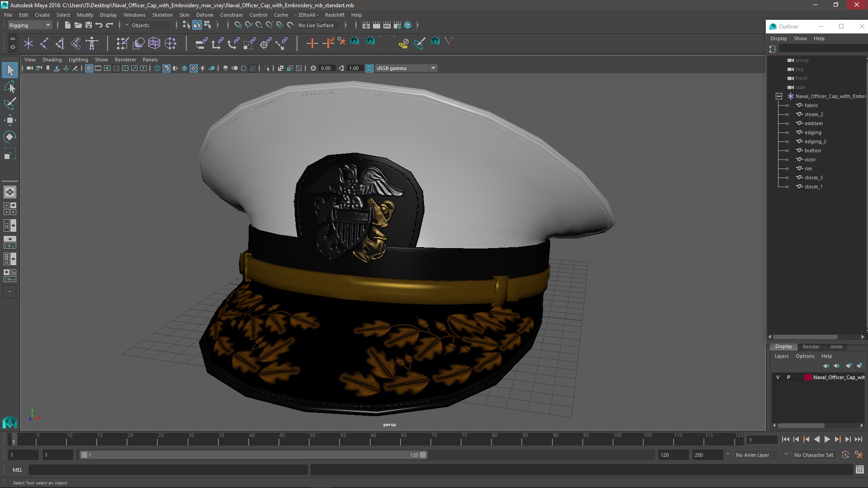Viewport: 868px width, 488px height.
Task: Toggle smooth shade all in viewport toolbar
Action: click(166, 68)
